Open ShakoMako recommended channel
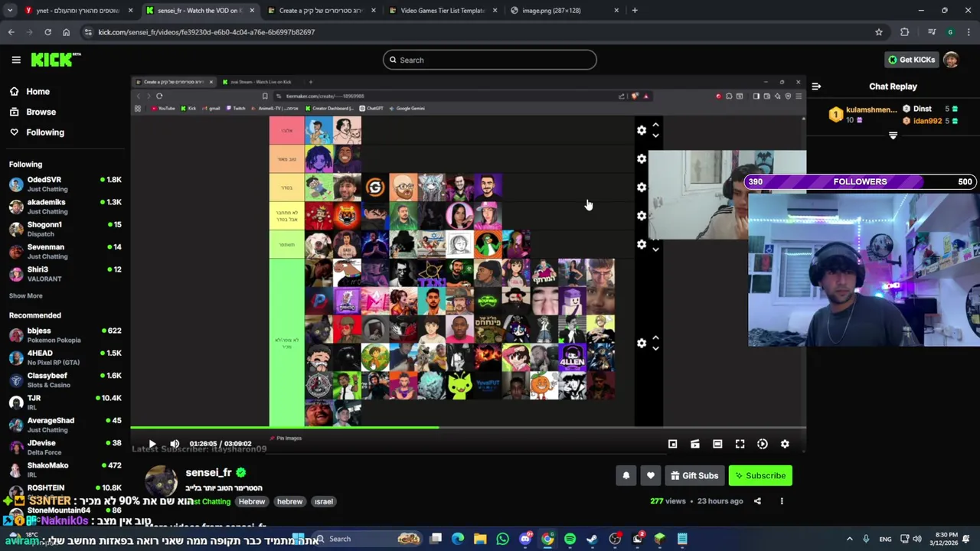 [x=65, y=470]
